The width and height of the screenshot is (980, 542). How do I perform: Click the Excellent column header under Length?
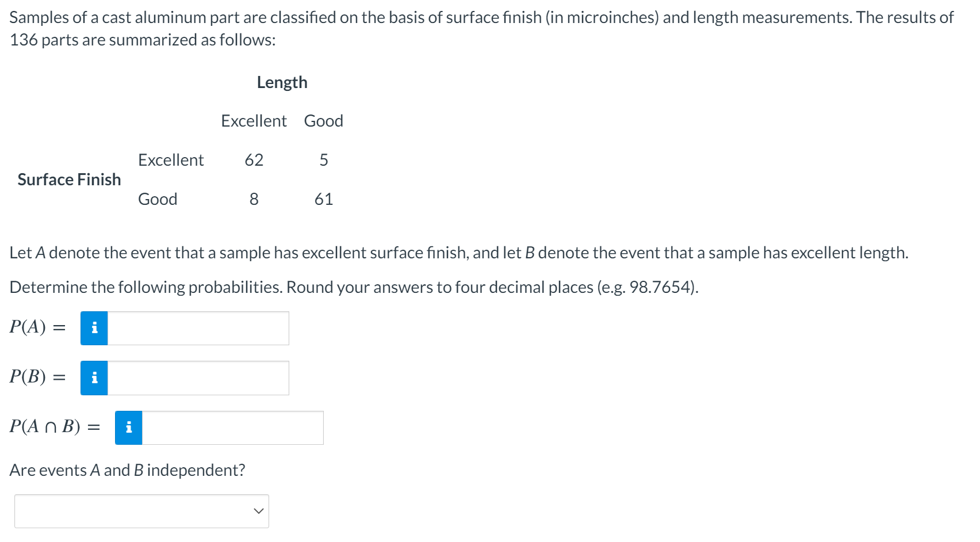coord(254,121)
